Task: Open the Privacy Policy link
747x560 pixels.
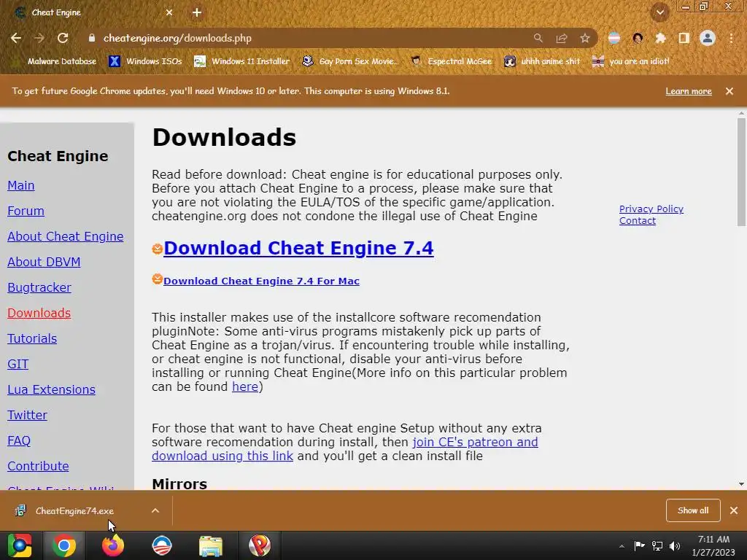Action: [x=651, y=209]
